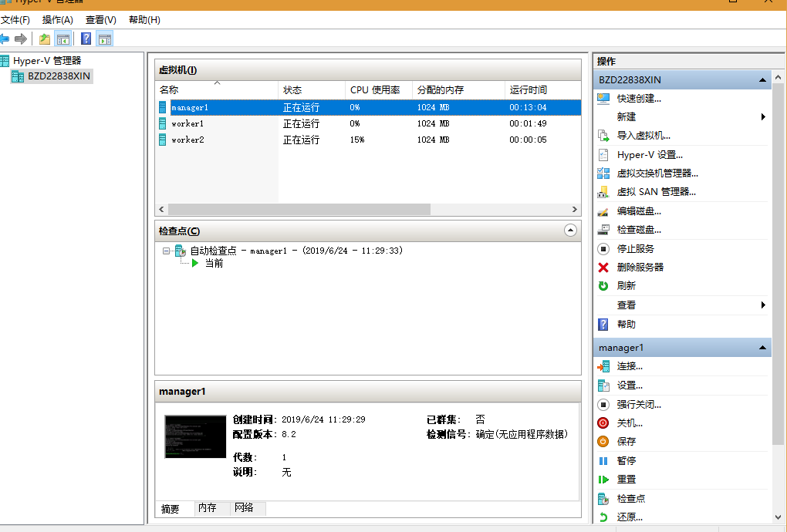Save manager1 state with 保存
The image size is (787, 532).
(x=626, y=442)
